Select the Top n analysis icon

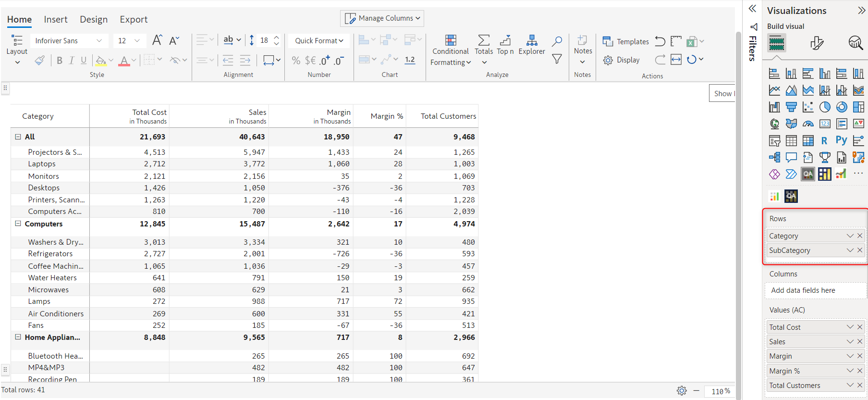505,40
